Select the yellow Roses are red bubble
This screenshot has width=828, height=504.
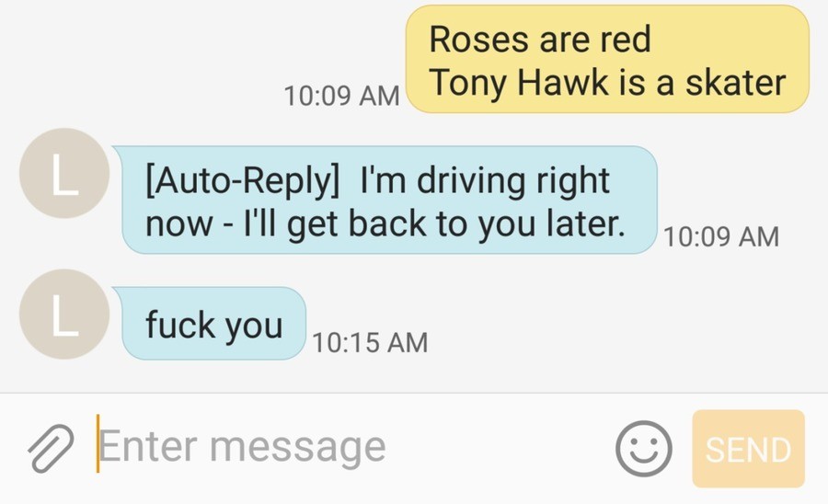(x=607, y=59)
